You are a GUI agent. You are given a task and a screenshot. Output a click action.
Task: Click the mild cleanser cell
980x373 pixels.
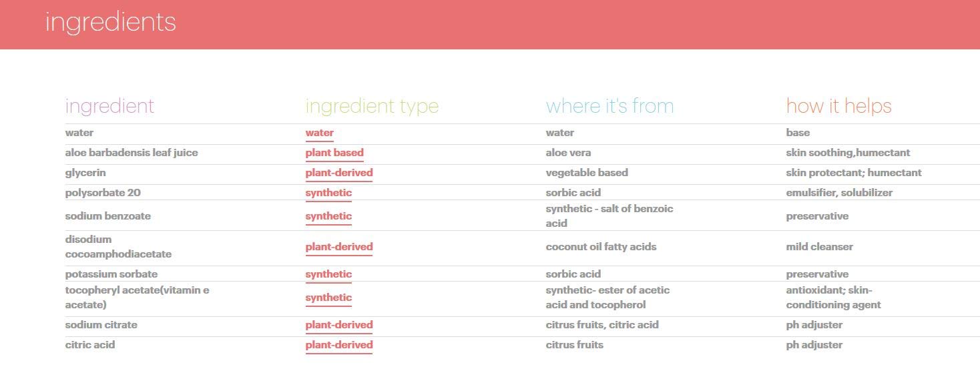(819, 247)
